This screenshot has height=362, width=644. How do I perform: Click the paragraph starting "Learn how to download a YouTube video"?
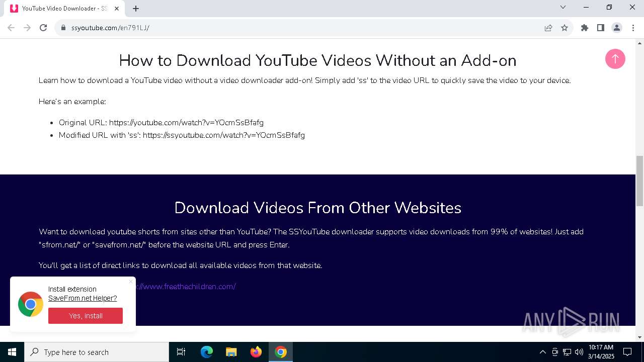(304, 80)
